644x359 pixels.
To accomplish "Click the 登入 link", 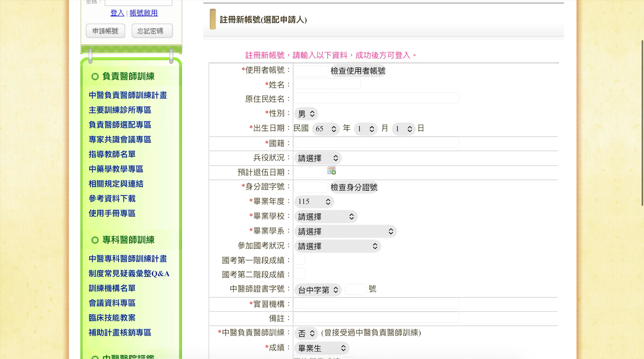I will coord(117,13).
